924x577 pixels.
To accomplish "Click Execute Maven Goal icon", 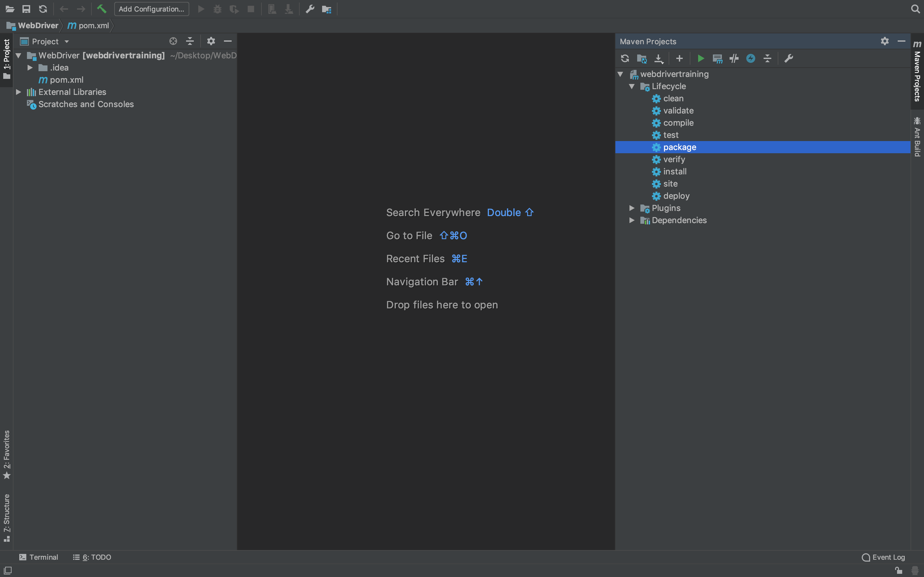I will click(717, 58).
